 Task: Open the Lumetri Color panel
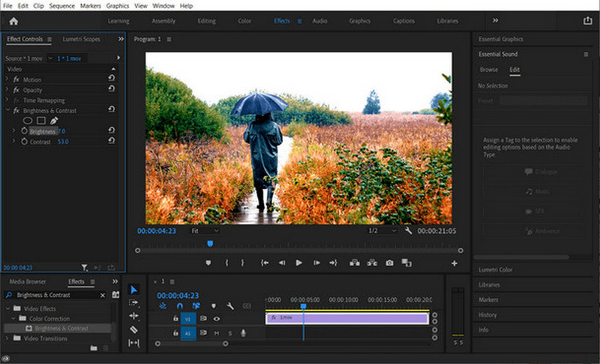tap(495, 270)
